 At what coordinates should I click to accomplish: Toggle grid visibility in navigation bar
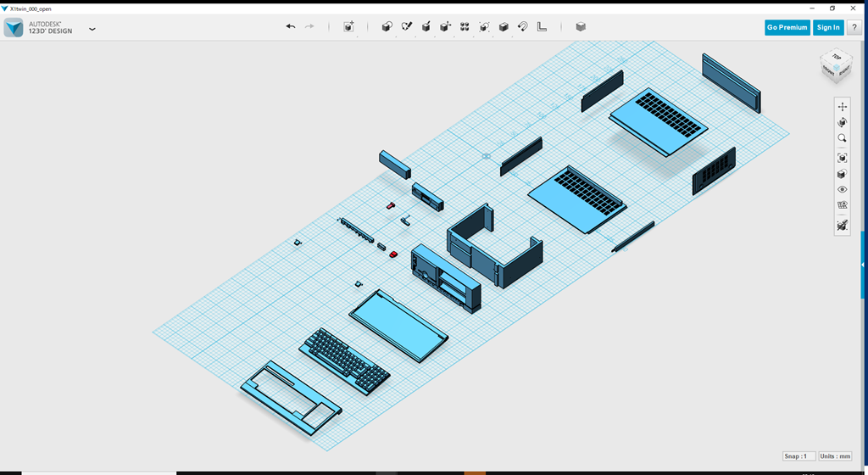click(x=842, y=205)
